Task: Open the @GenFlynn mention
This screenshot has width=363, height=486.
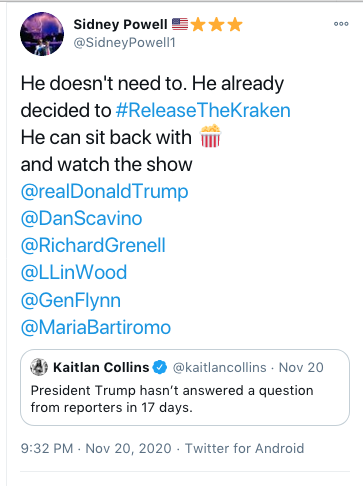Action: pos(71,300)
